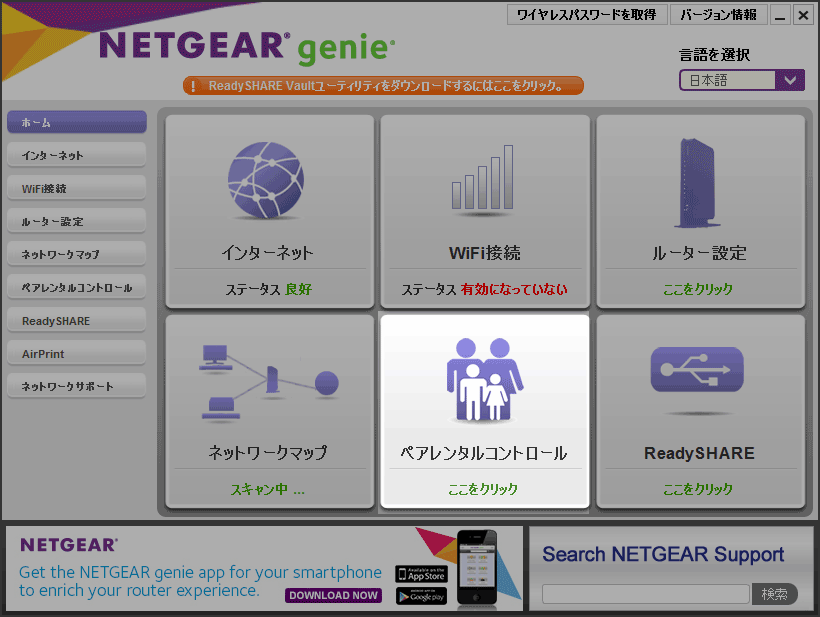This screenshot has height=617, width=820.
Task: Click the ReadySHARE Vault download banner
Action: point(383,86)
